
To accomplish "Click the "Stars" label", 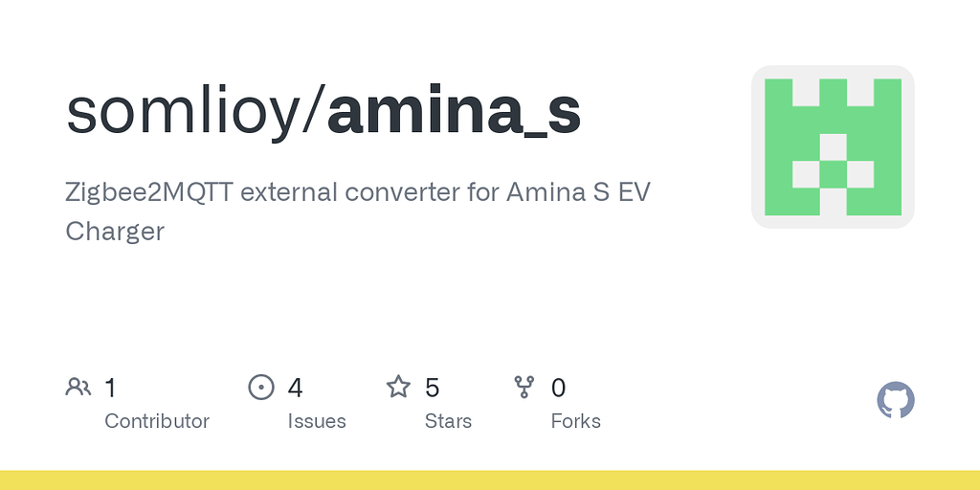I will (448, 421).
